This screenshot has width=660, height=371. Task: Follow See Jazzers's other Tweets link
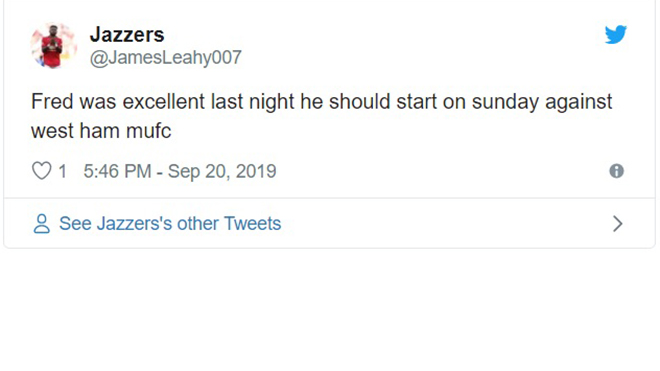(x=170, y=224)
